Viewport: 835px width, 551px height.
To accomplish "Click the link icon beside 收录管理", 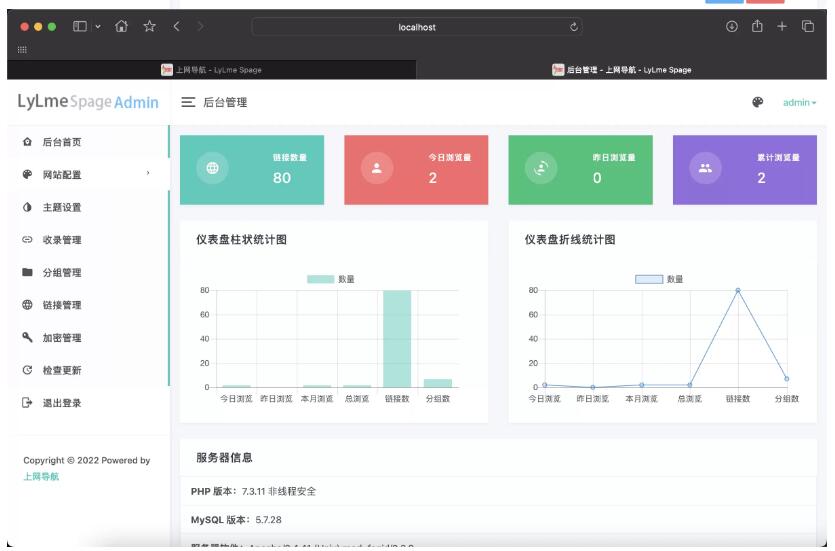I will pos(27,240).
